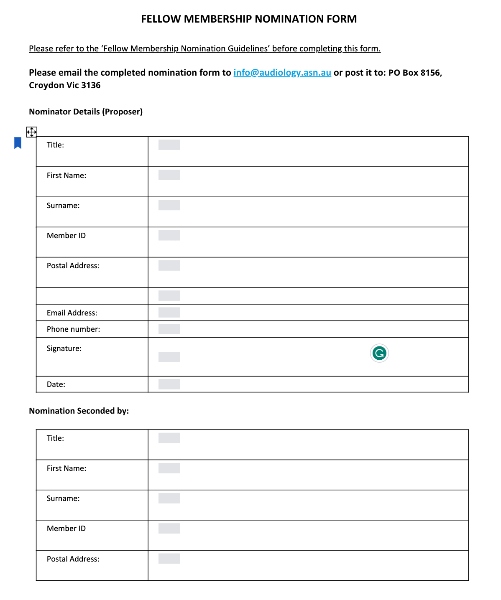Click the Seconder Title form field
Image resolution: width=501 pixels, height=600 pixels.
tap(169, 438)
